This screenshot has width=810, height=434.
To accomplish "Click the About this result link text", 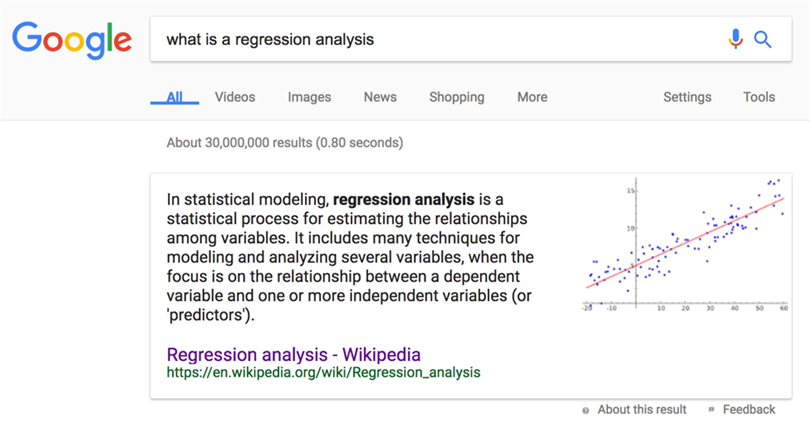I will 642,410.
